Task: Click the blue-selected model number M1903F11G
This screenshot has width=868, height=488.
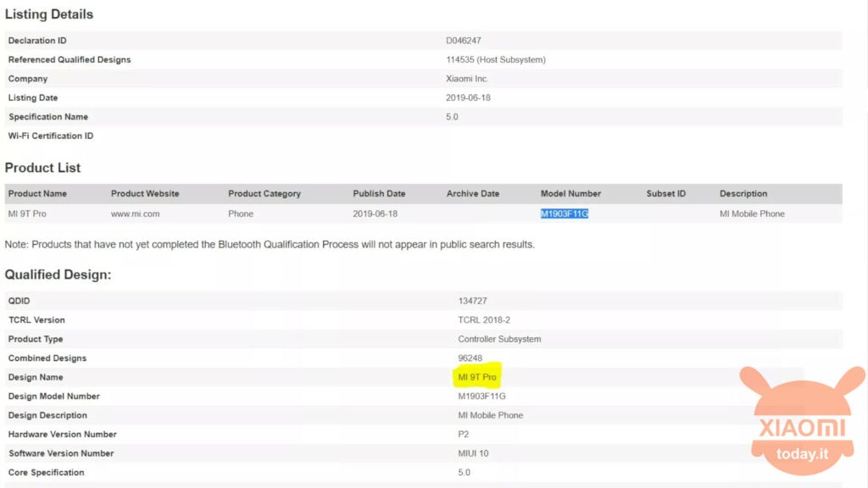Action: tap(564, 213)
